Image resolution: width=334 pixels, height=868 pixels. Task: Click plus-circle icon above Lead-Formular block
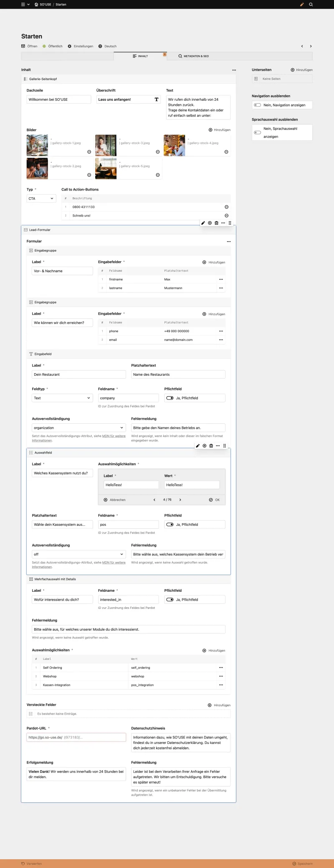point(210,223)
